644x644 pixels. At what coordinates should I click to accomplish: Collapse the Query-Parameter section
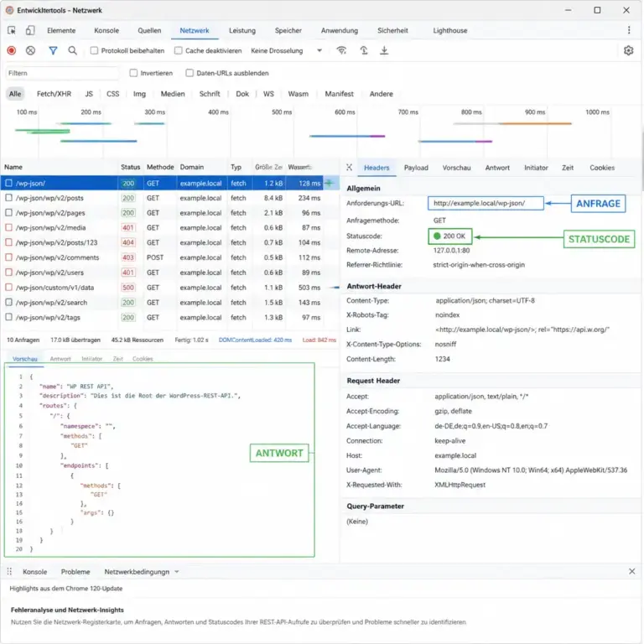click(375, 506)
